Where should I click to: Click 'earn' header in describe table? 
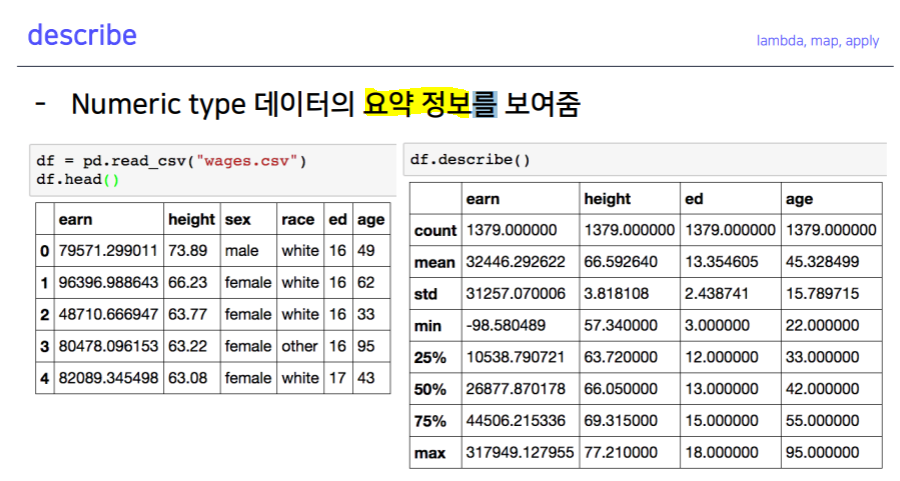pos(483,199)
